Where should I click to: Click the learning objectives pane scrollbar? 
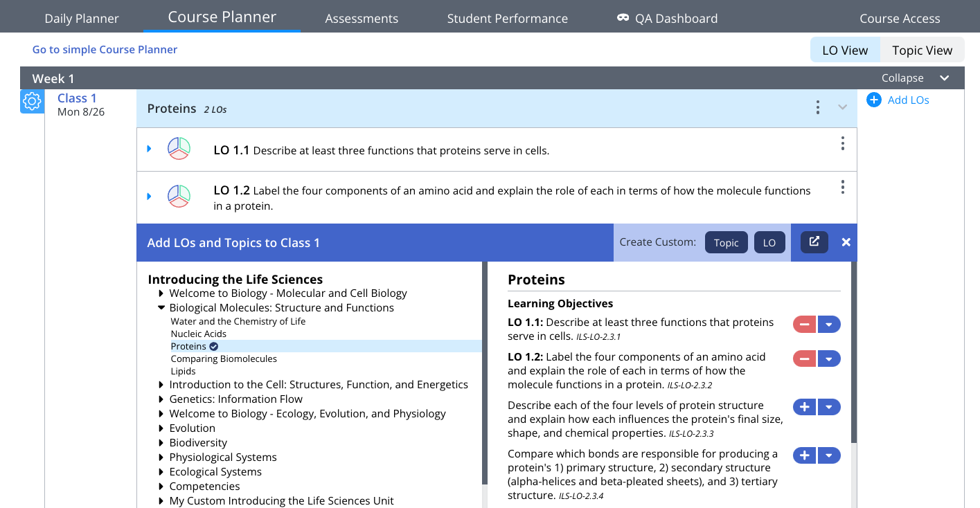pos(854,353)
